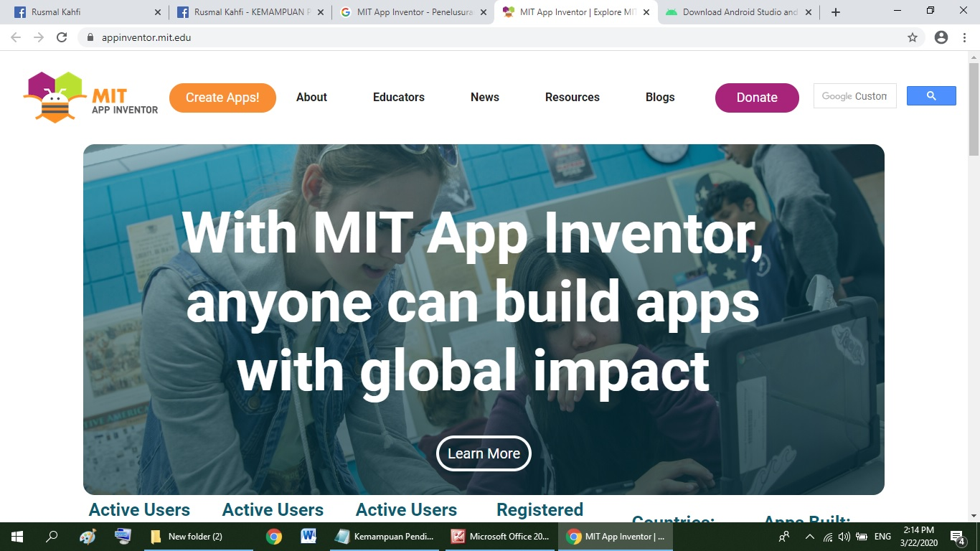Close the first Rusmal Kahfi Facebook tab
980x551 pixels.
pyautogui.click(x=158, y=12)
